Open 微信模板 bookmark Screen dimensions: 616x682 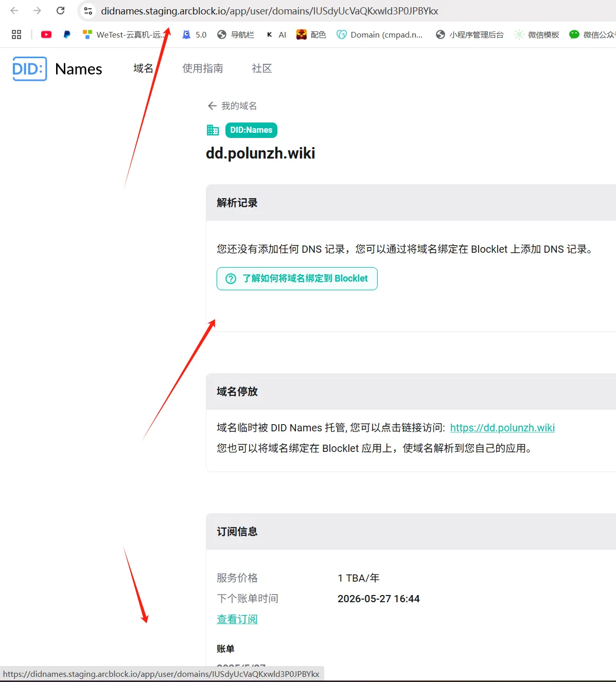(537, 34)
